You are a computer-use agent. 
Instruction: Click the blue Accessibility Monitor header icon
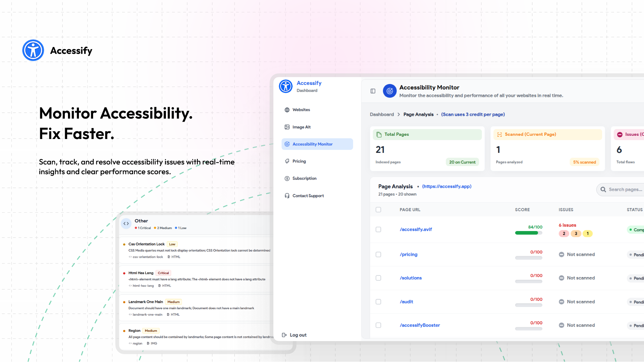pos(389,91)
